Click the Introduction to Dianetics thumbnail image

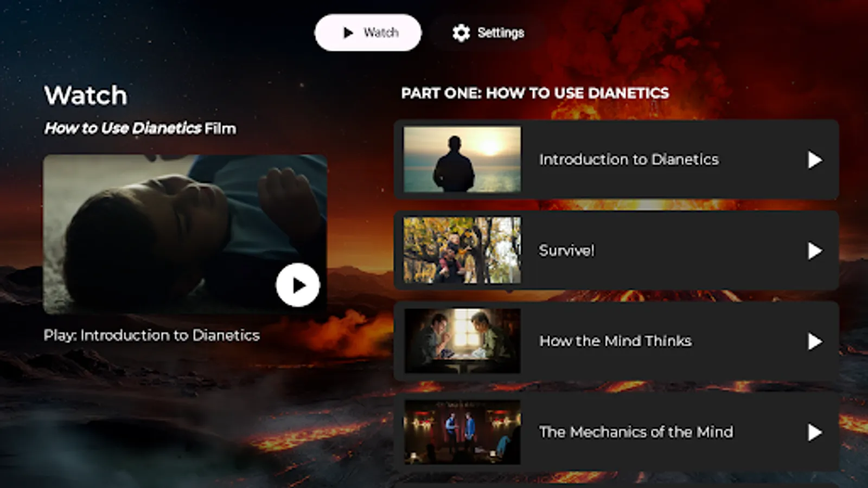(462, 159)
